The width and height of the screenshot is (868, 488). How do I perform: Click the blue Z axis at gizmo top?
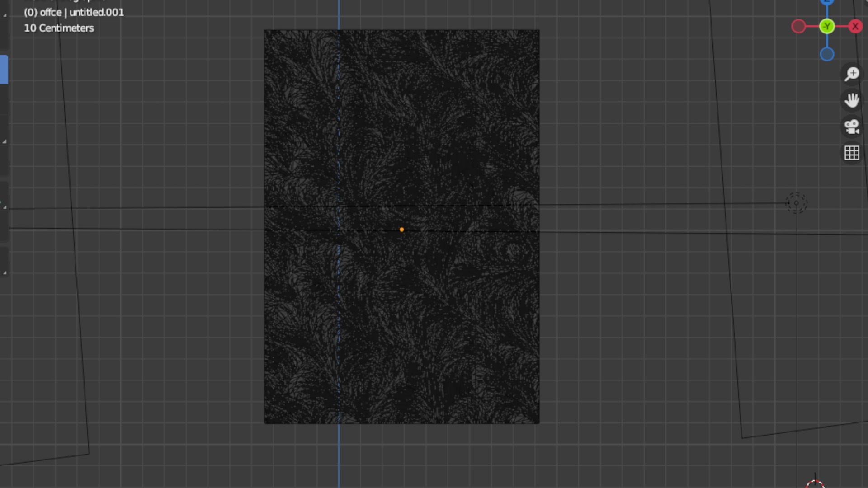pyautogui.click(x=827, y=2)
